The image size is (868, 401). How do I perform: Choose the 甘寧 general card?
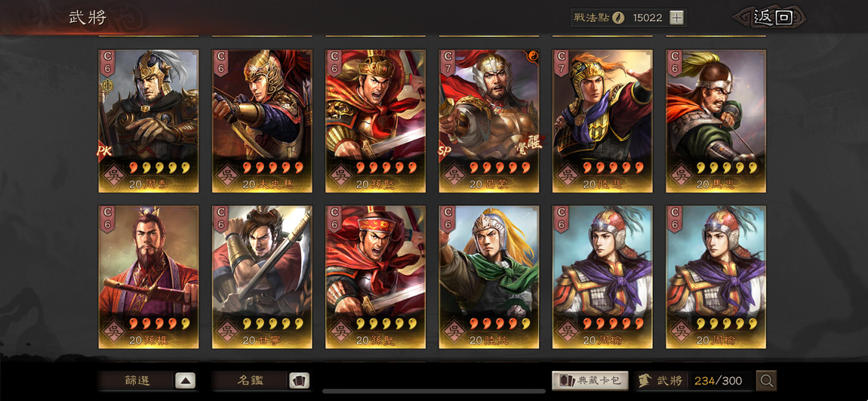[x=263, y=277]
